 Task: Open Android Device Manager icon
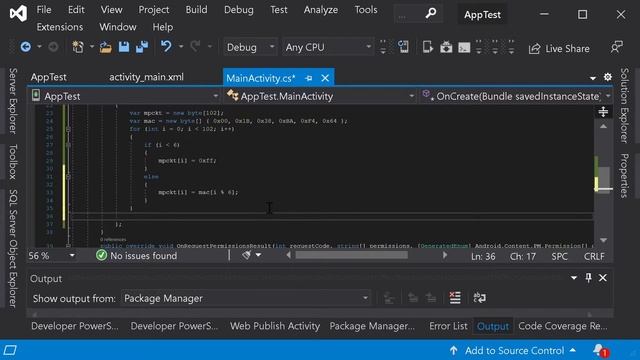coord(428,47)
